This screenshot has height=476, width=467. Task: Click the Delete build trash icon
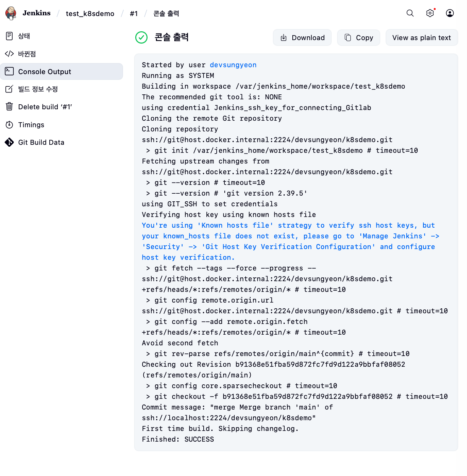(x=10, y=107)
